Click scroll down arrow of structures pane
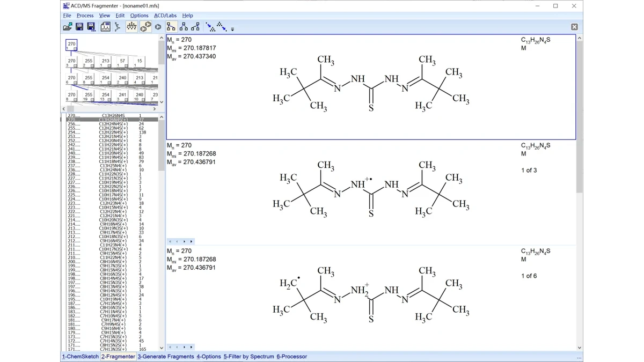 click(579, 348)
